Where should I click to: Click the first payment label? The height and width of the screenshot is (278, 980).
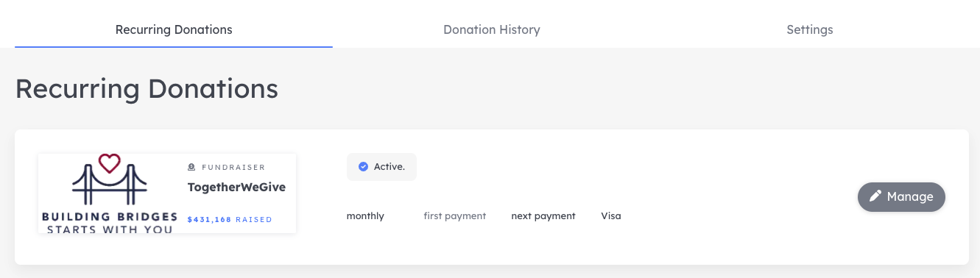click(x=455, y=216)
